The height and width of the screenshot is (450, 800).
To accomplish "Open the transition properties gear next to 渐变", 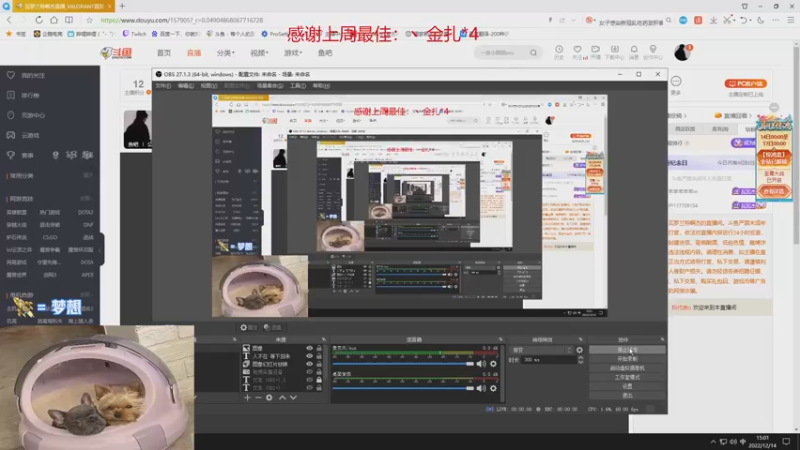I will pos(580,350).
